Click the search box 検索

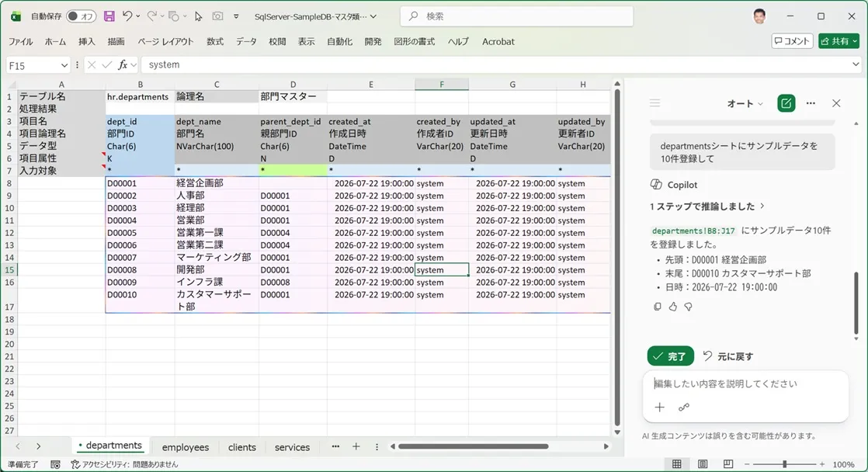point(516,16)
